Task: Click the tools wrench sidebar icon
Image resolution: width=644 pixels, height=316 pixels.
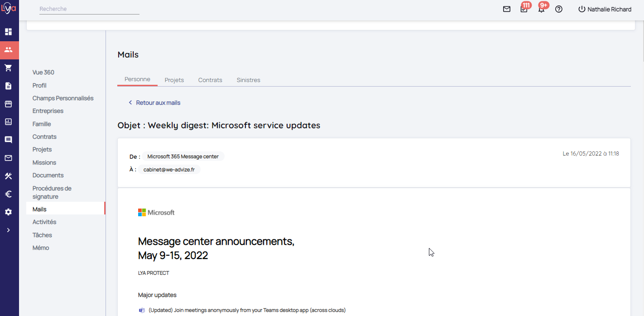Action: (8, 176)
